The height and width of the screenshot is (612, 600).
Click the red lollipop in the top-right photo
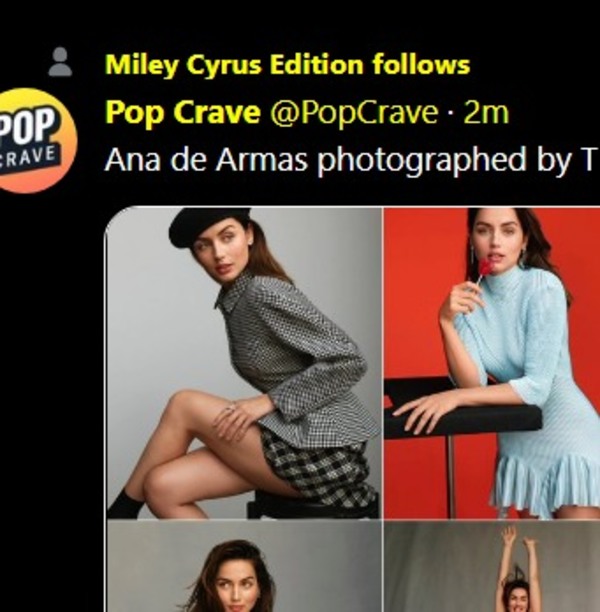[x=485, y=268]
